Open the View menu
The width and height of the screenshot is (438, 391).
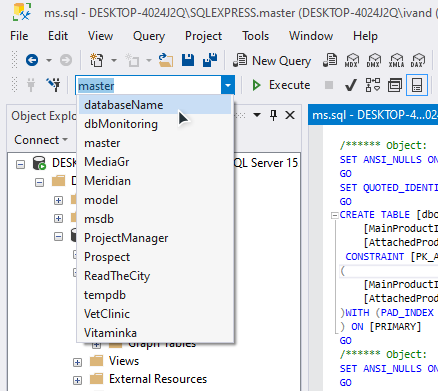pyautogui.click(x=100, y=36)
